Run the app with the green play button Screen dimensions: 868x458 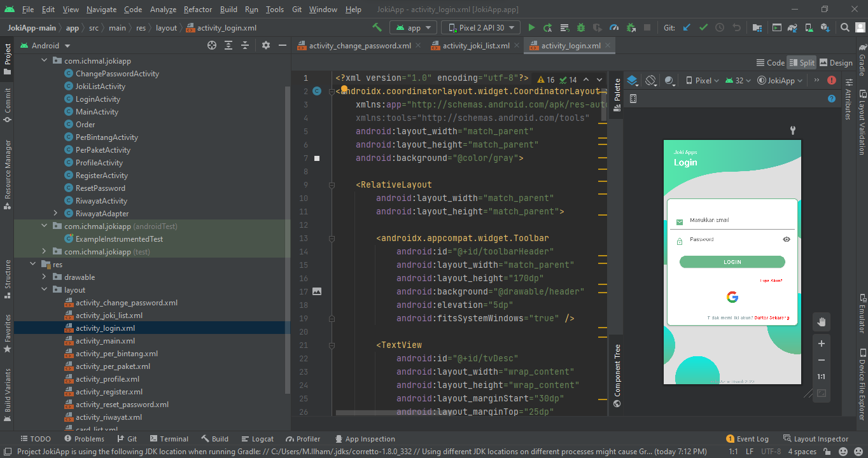click(x=531, y=28)
